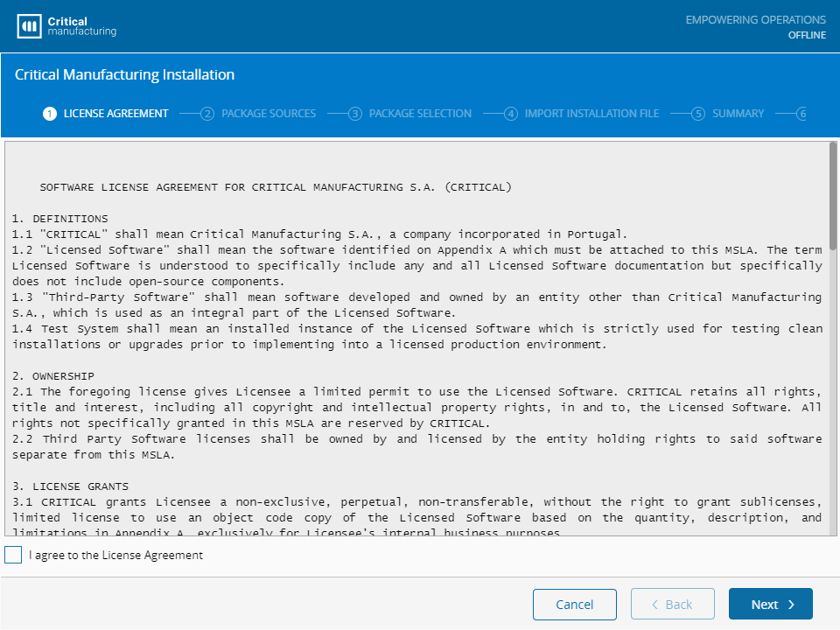Click the '1. DEFINITIONS' section heading
This screenshot has height=630, width=840.
60,219
